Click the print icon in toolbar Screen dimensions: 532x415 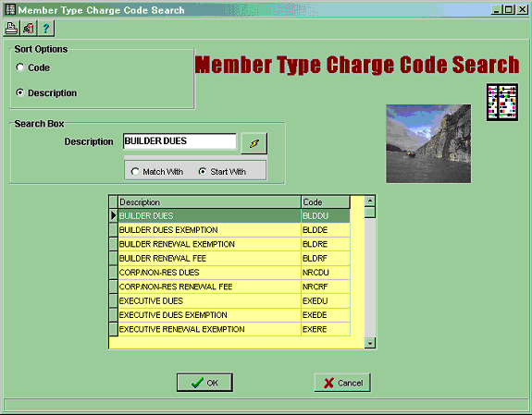tap(11, 28)
